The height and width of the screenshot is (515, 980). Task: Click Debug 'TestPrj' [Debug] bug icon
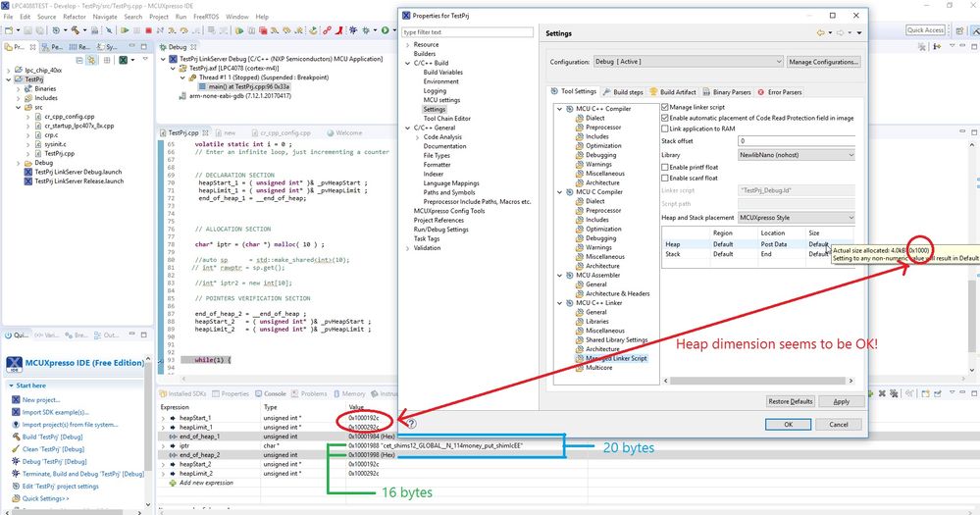(x=16, y=461)
